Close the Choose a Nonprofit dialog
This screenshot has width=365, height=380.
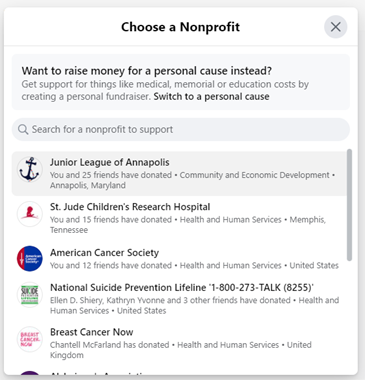336,27
